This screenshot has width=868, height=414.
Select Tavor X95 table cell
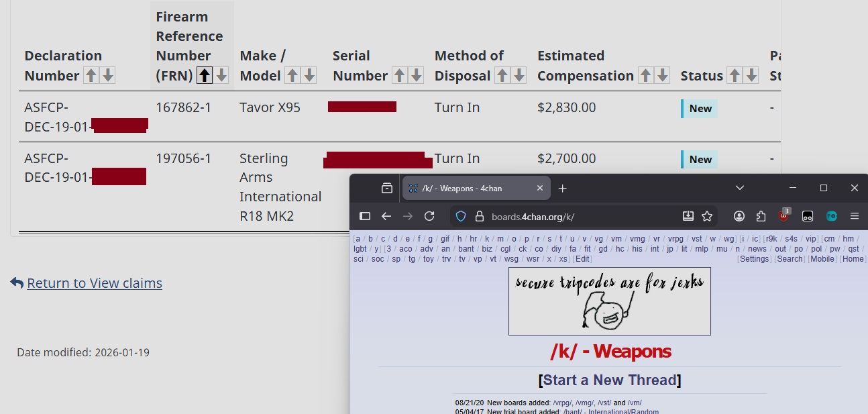click(270, 107)
